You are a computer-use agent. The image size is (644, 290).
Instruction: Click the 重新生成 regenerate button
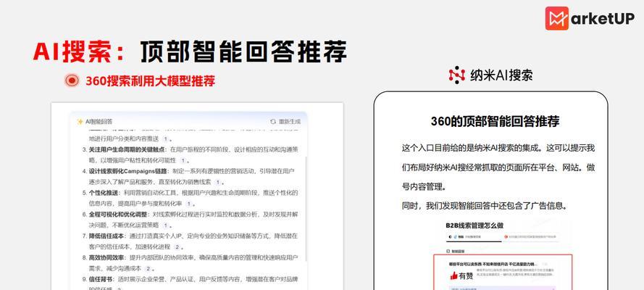(x=285, y=122)
